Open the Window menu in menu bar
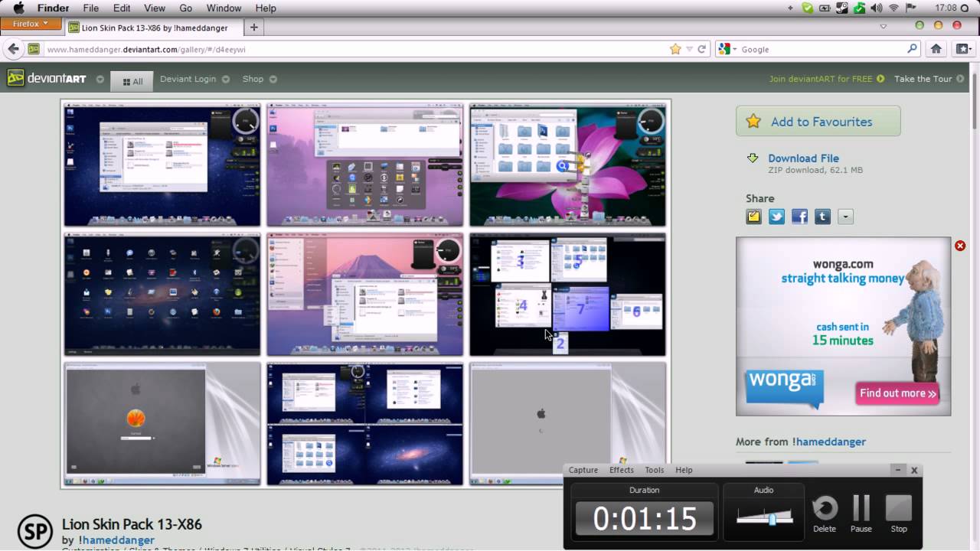Viewport: 980px width, 551px height. click(x=224, y=8)
